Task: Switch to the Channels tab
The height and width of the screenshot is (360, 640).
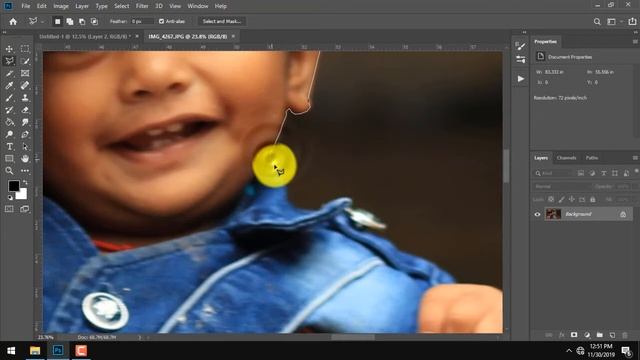Action: 566,158
